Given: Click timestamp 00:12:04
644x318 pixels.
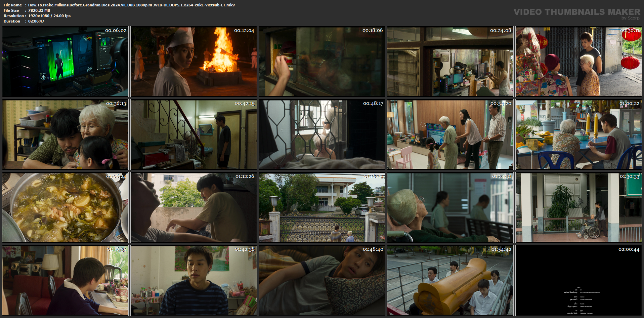Looking at the screenshot, I should (244, 30).
